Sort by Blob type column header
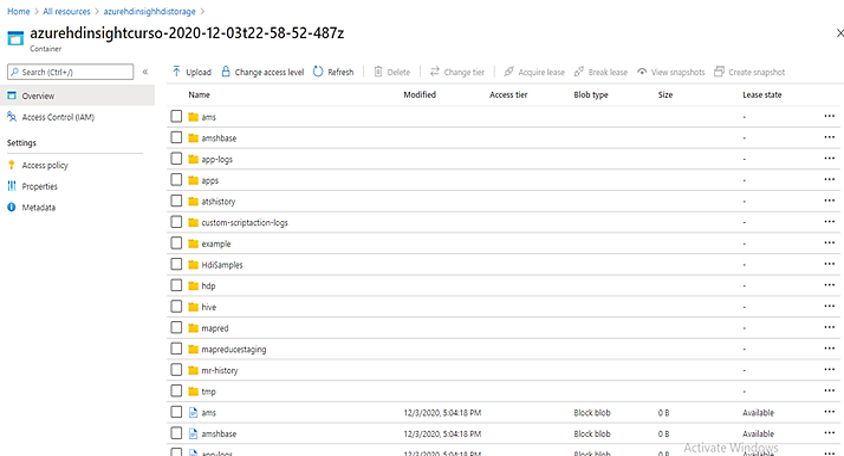The image size is (844, 456). click(590, 95)
